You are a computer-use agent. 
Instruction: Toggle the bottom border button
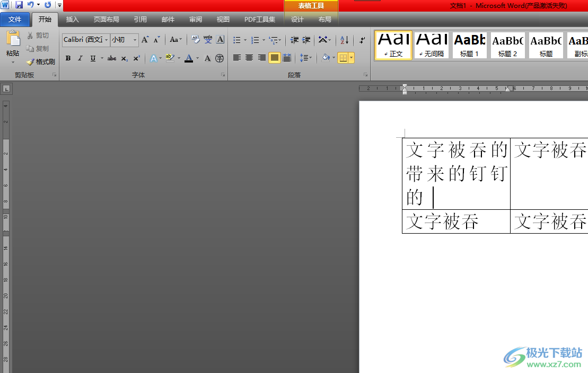point(343,58)
